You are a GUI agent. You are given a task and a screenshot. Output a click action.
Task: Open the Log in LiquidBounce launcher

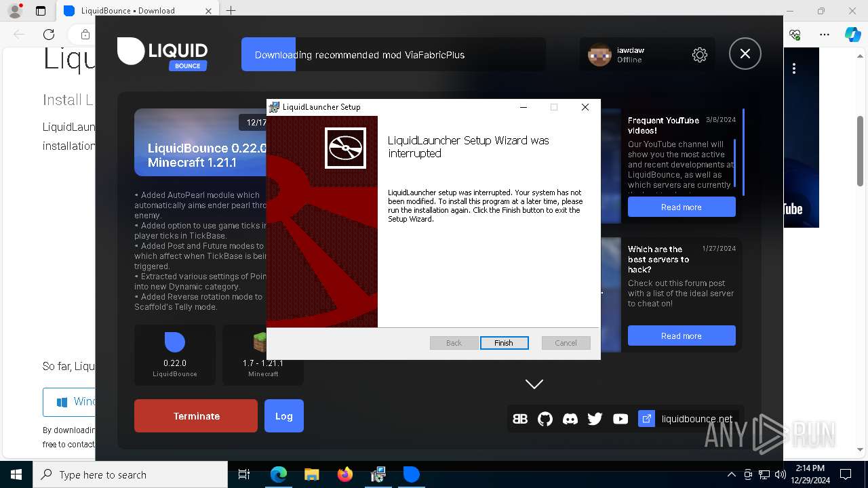(x=284, y=416)
